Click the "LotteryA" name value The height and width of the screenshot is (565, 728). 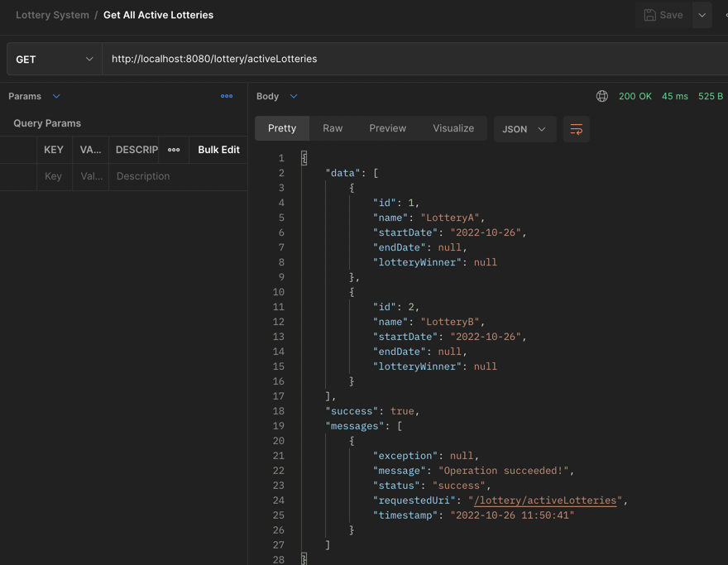450,218
